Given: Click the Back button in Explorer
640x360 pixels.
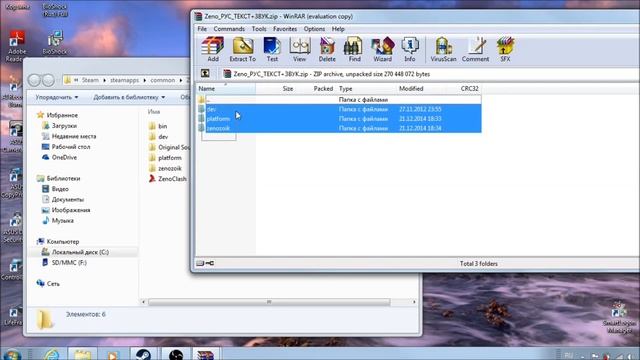Looking at the screenshot, I should pyautogui.click(x=34, y=80).
